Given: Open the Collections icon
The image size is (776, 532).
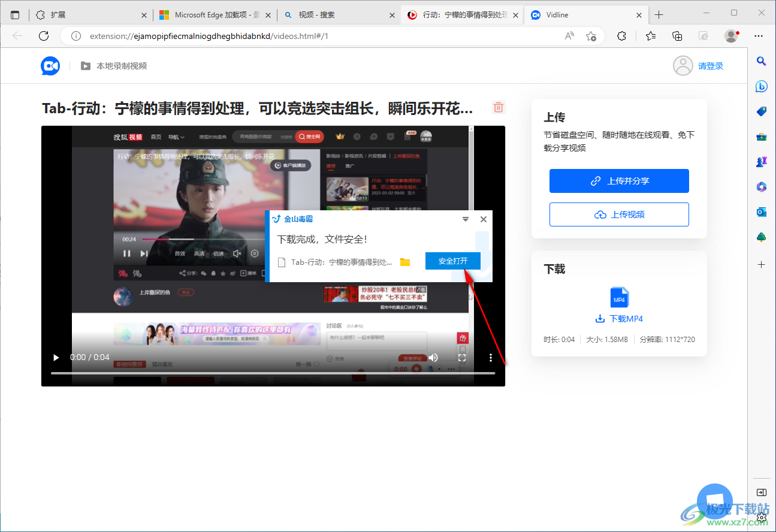Looking at the screenshot, I should click(677, 36).
